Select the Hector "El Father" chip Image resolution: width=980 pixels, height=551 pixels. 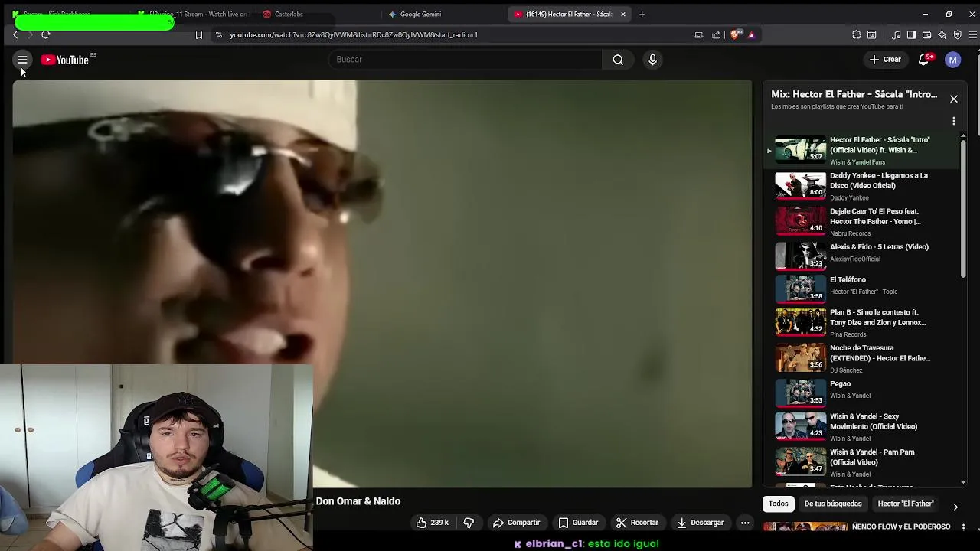click(x=906, y=504)
